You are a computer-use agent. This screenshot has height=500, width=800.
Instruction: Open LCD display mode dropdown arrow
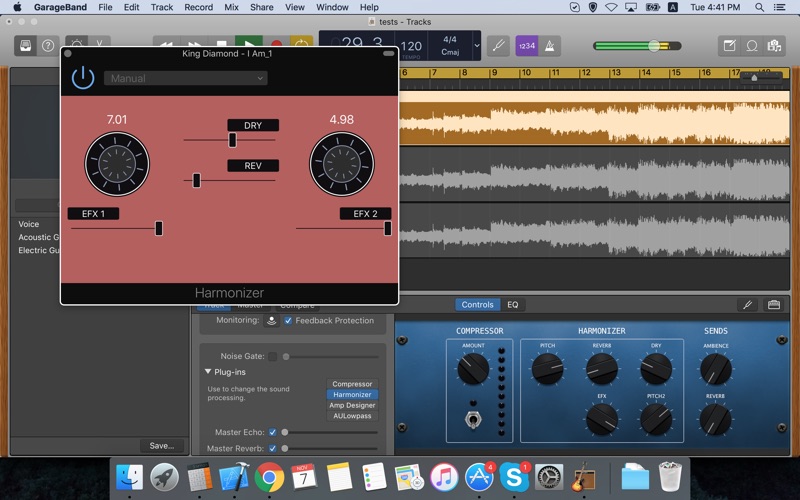(x=477, y=45)
